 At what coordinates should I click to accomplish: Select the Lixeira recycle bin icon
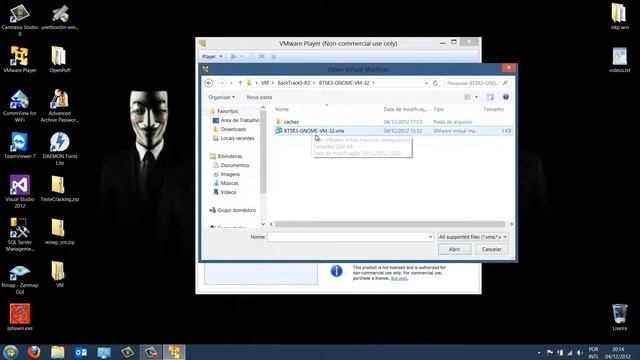click(620, 317)
